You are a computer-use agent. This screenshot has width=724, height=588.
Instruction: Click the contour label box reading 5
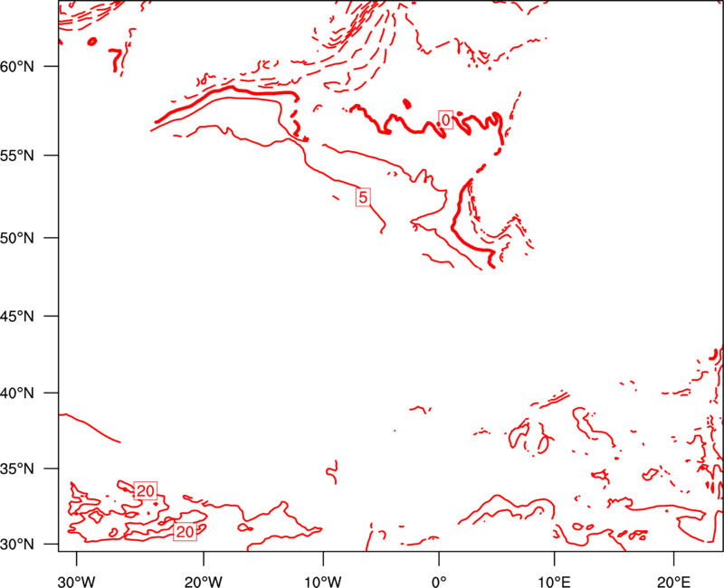coord(363,197)
